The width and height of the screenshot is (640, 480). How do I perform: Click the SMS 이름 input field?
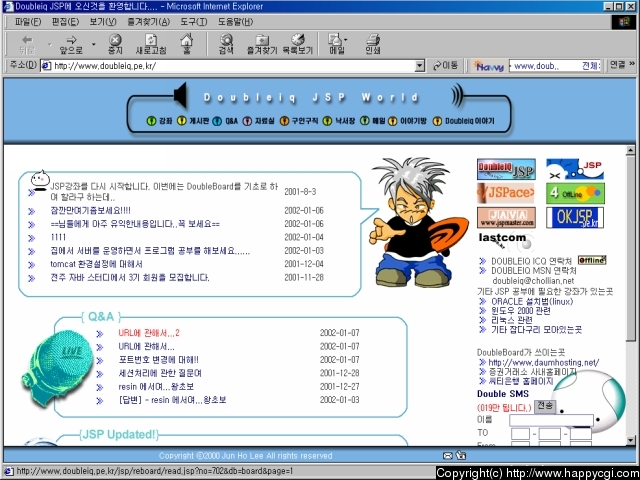point(551,420)
